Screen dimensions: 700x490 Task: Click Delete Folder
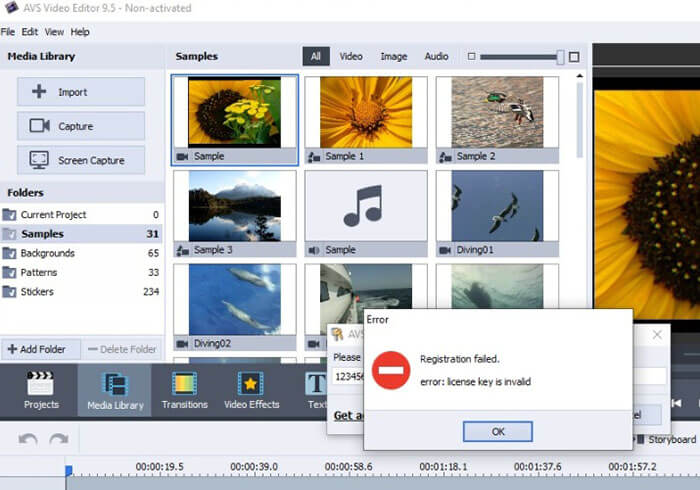122,349
